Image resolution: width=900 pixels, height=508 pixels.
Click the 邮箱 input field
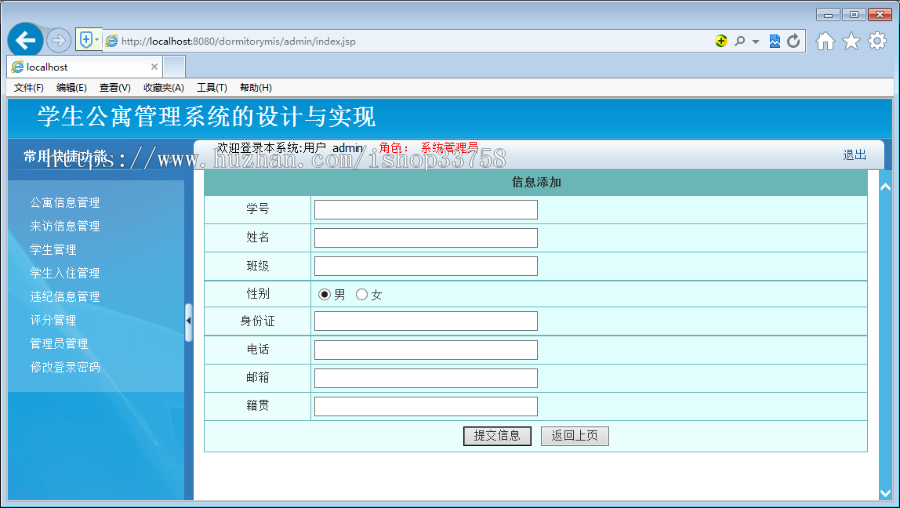(426, 378)
